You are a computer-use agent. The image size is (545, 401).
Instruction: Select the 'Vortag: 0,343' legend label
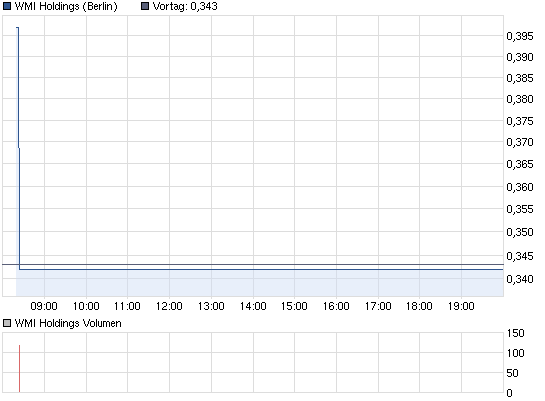[185, 7]
